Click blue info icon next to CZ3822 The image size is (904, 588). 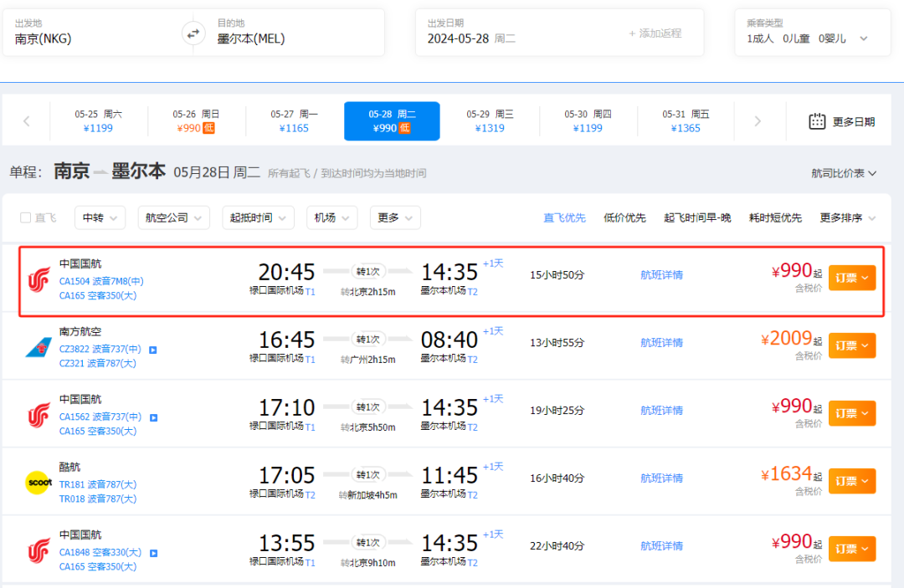click(x=153, y=350)
